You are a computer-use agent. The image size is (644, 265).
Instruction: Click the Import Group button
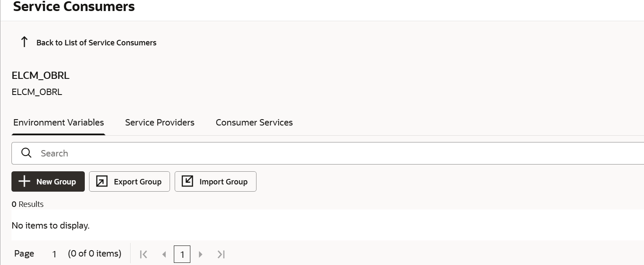tap(215, 181)
